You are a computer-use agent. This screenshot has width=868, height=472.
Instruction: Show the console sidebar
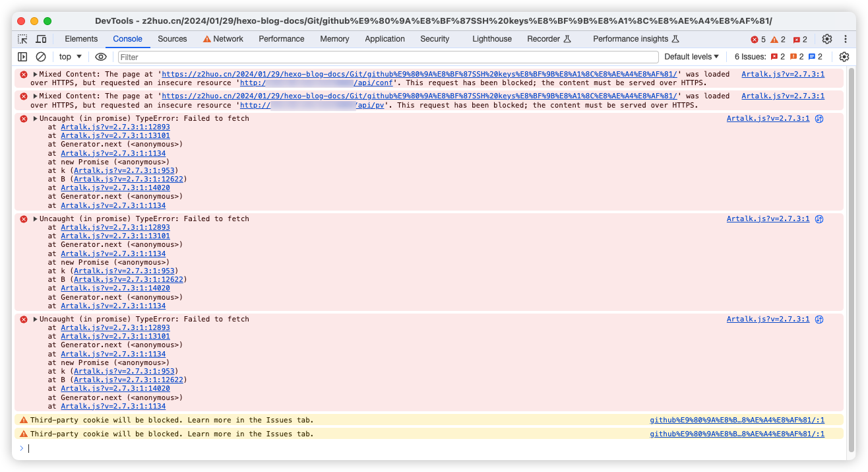click(x=23, y=57)
